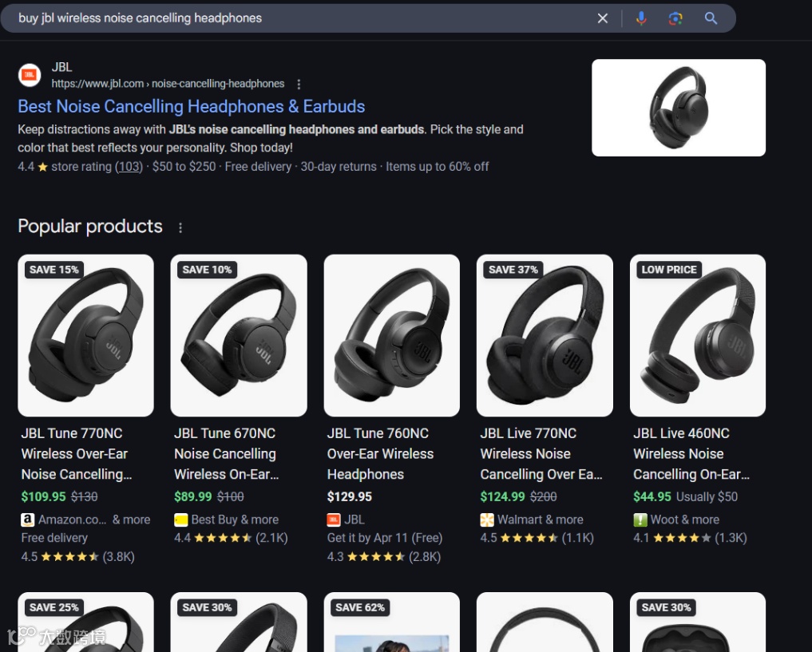
Task: Click the $89.99 price
Action: pyautogui.click(x=193, y=496)
